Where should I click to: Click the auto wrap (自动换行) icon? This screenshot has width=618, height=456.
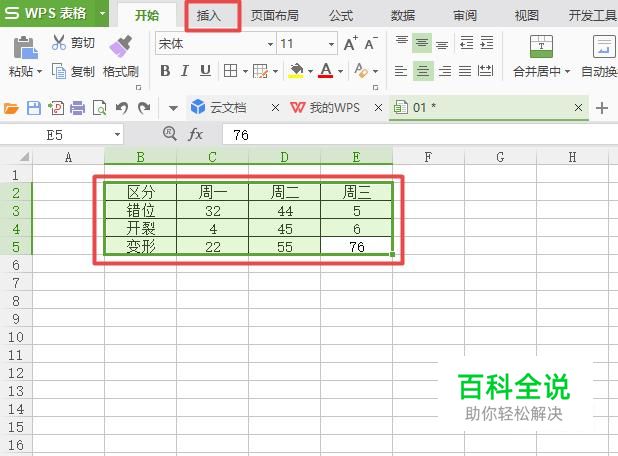pyautogui.click(x=605, y=47)
